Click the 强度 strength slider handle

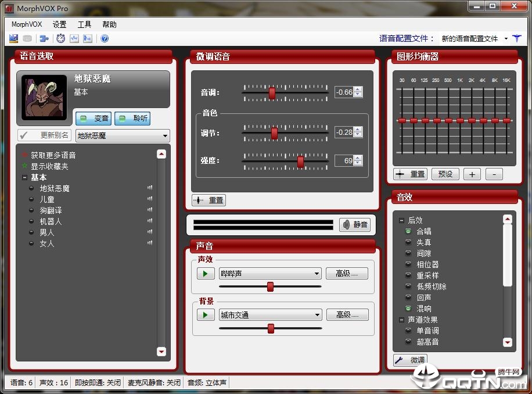point(301,162)
